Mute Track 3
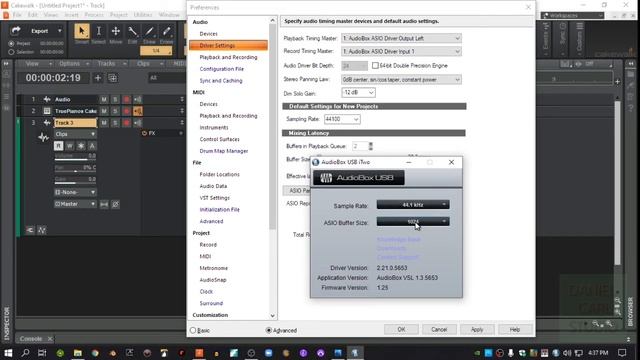Viewport: 640px width, 360px height. (104, 123)
